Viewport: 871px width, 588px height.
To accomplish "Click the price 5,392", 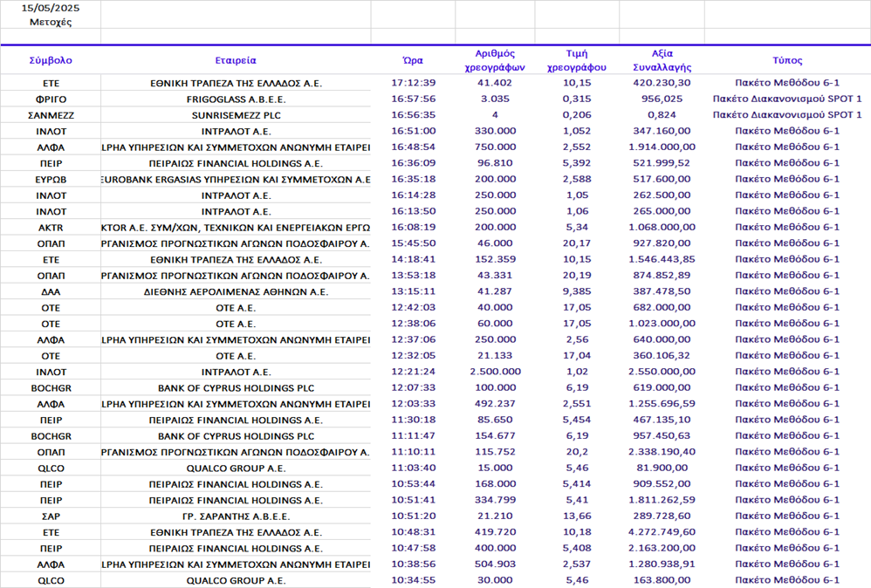I will click(x=577, y=163).
